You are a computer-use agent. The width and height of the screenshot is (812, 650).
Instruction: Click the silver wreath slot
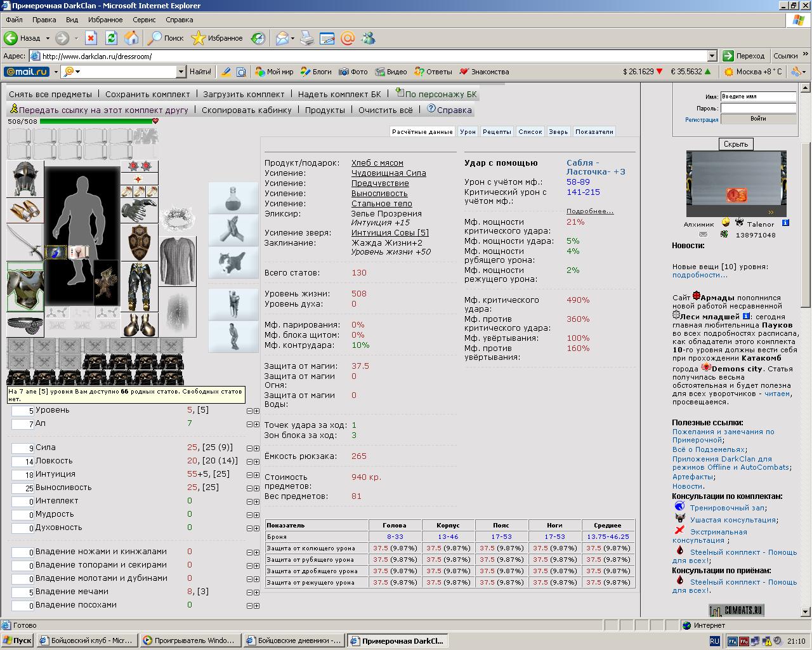pyautogui.click(x=177, y=218)
